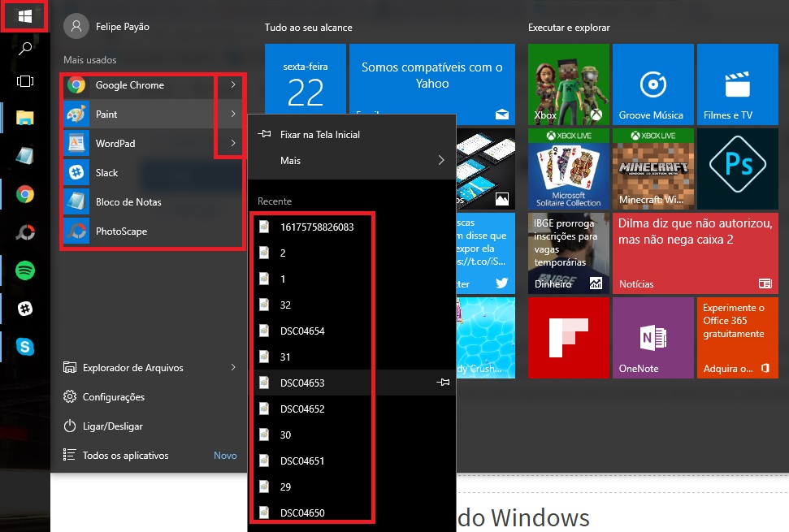Open Experimente o Office 365 tile
Image resolution: width=789 pixels, height=532 pixels.
[738, 337]
